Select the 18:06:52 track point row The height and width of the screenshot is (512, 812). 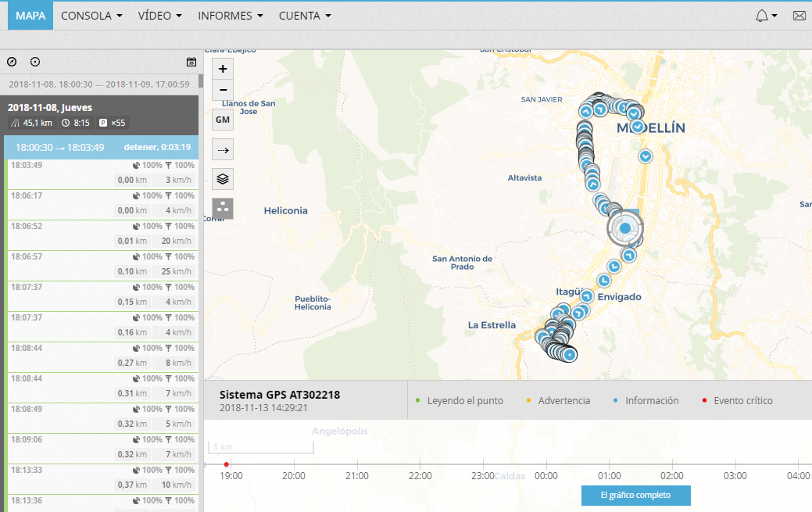[x=102, y=235]
